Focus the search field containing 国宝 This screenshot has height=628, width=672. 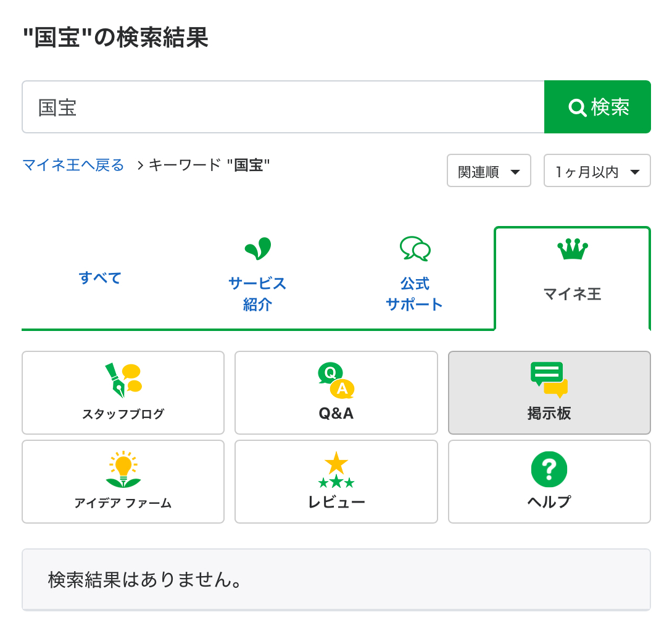283,107
